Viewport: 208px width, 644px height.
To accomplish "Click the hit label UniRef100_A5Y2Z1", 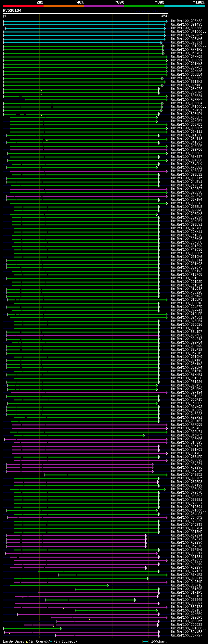I will coord(187,464).
